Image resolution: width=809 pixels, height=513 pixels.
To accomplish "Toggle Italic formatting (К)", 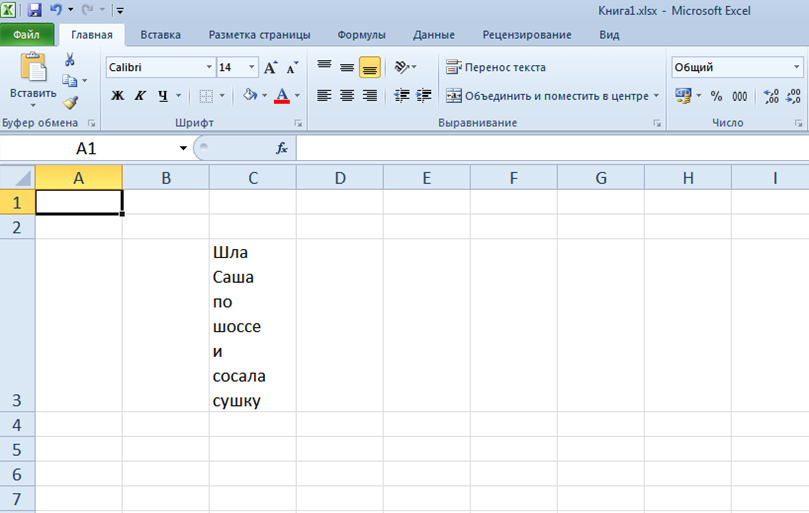I will [139, 96].
